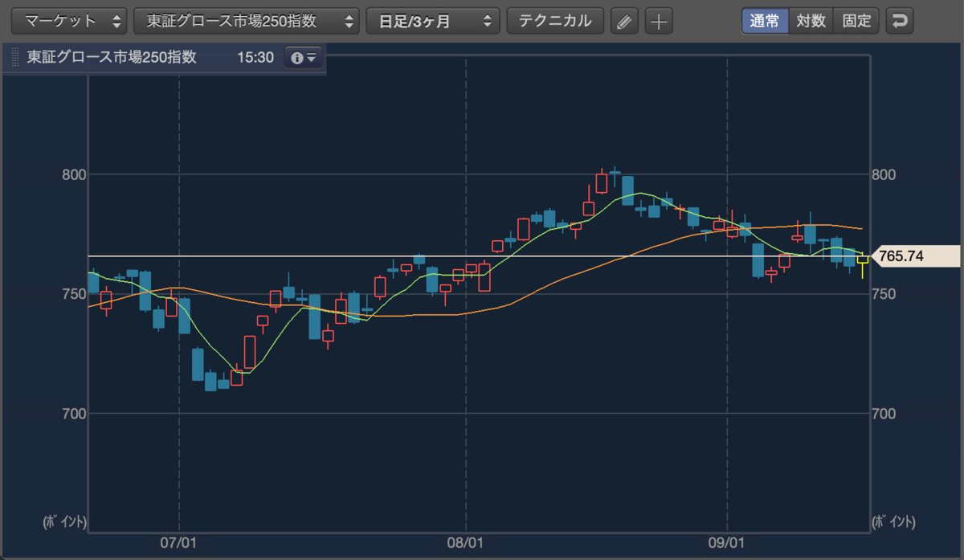This screenshot has height=560, width=964.
Task: Change the 日足/3ヶ月 period dropdown
Action: 432,21
